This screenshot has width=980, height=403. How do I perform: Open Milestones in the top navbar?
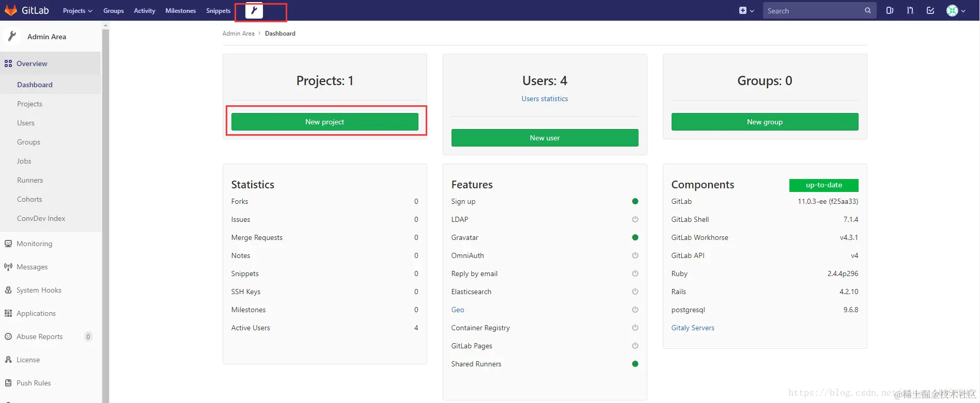(x=180, y=10)
